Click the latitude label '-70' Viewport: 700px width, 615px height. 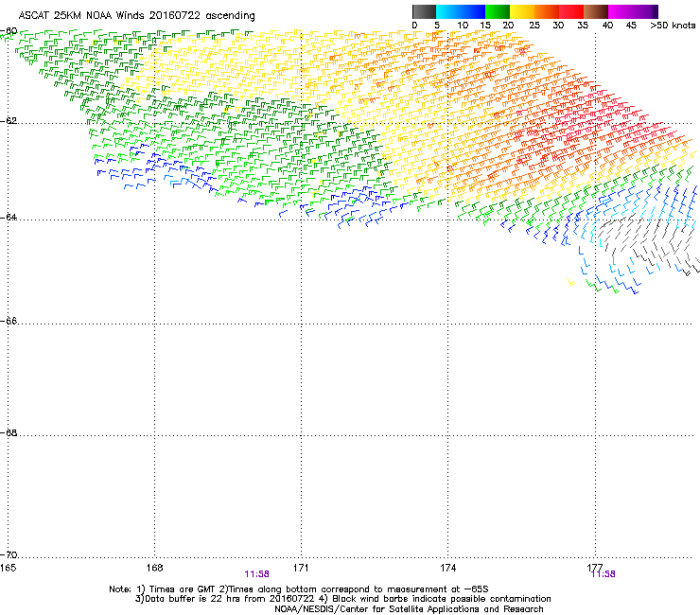pyautogui.click(x=9, y=555)
